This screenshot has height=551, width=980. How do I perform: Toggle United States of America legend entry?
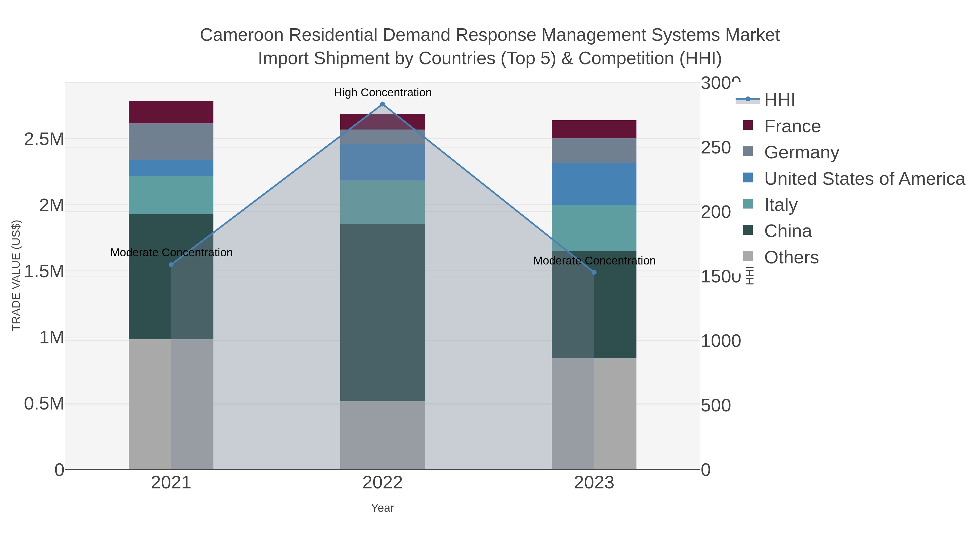(854, 179)
